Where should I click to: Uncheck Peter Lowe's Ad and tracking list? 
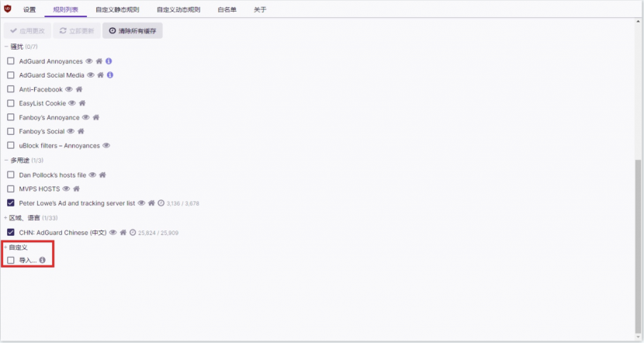tap(11, 203)
